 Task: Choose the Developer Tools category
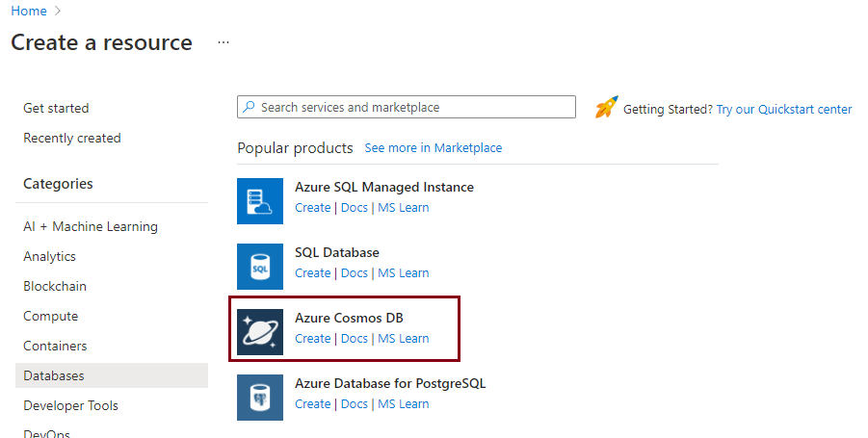click(x=71, y=406)
